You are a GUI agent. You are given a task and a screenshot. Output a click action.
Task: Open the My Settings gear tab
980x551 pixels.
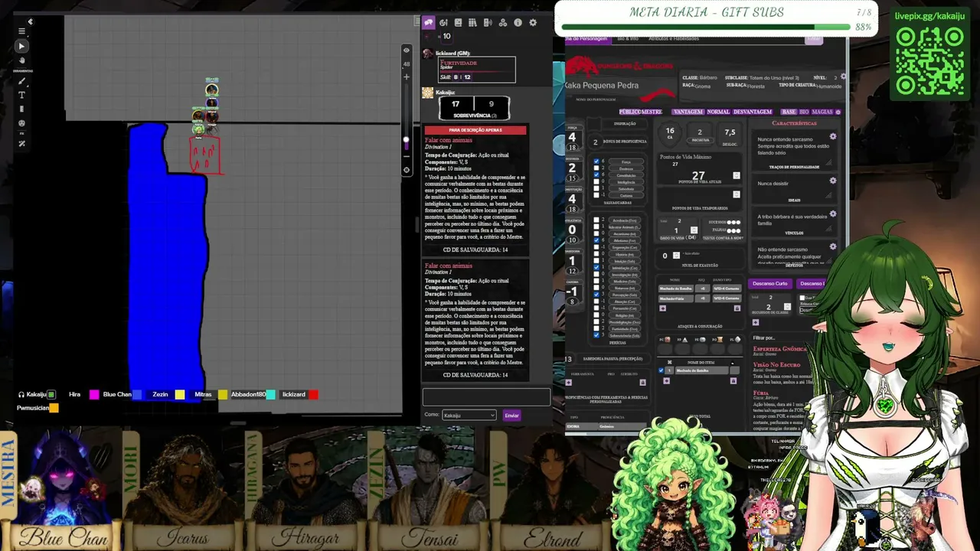(533, 23)
